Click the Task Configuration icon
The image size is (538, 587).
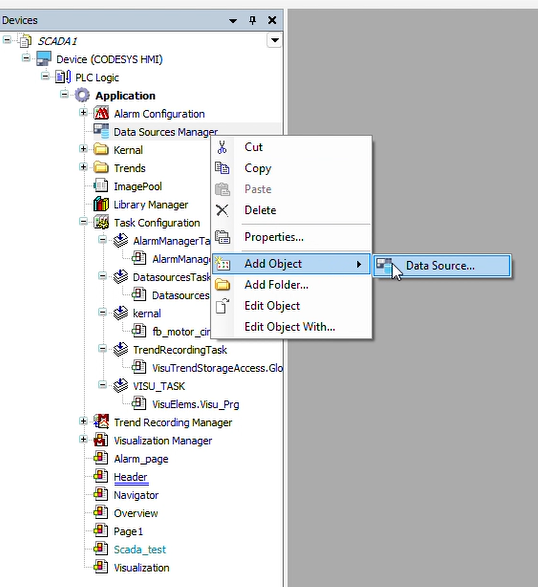(x=101, y=222)
